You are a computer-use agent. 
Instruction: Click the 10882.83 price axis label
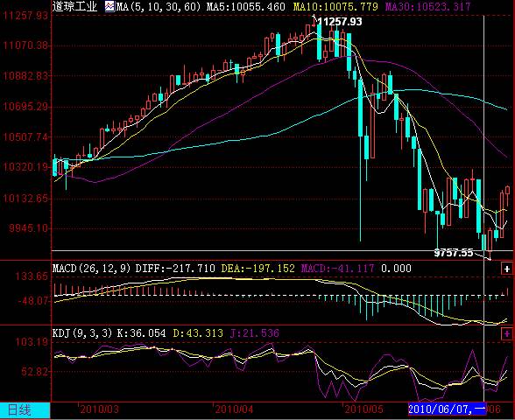pyautogui.click(x=25, y=76)
